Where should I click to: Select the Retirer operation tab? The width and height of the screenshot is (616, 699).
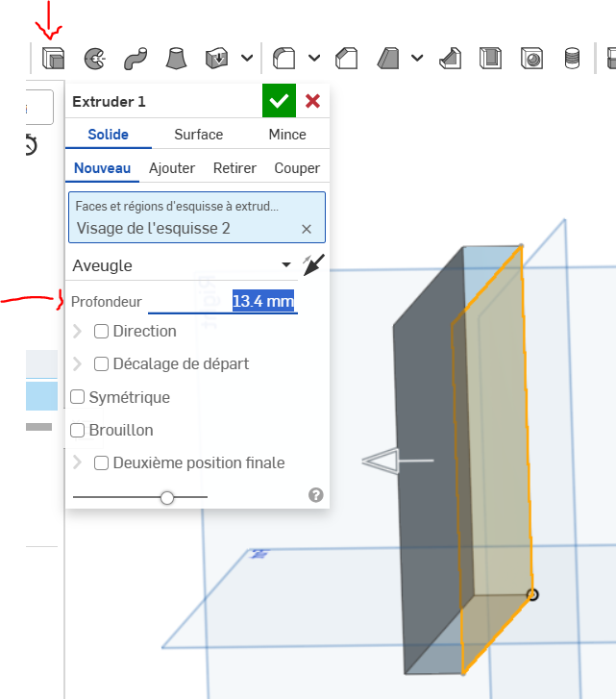[234, 168]
